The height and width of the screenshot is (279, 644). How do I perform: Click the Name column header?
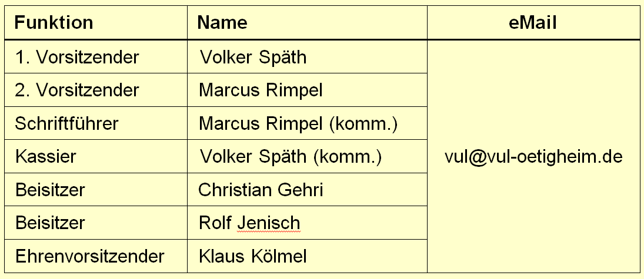[x=222, y=23]
